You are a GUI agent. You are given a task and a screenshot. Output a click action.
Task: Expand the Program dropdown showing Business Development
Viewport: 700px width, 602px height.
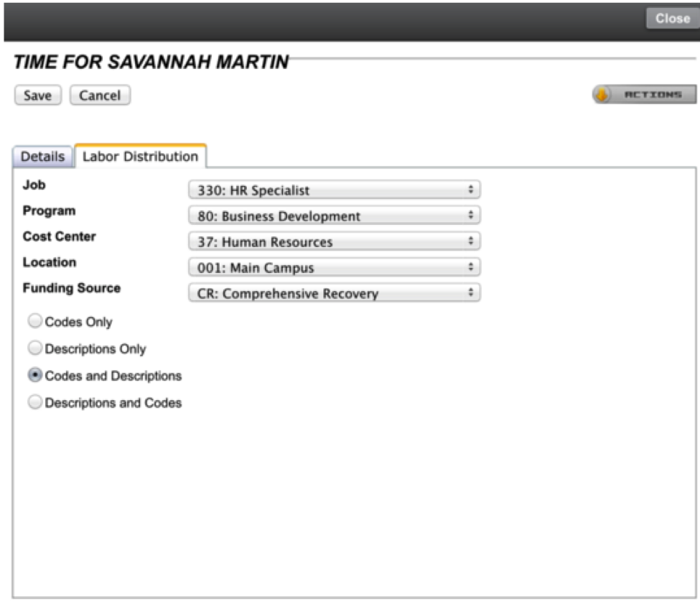click(334, 216)
